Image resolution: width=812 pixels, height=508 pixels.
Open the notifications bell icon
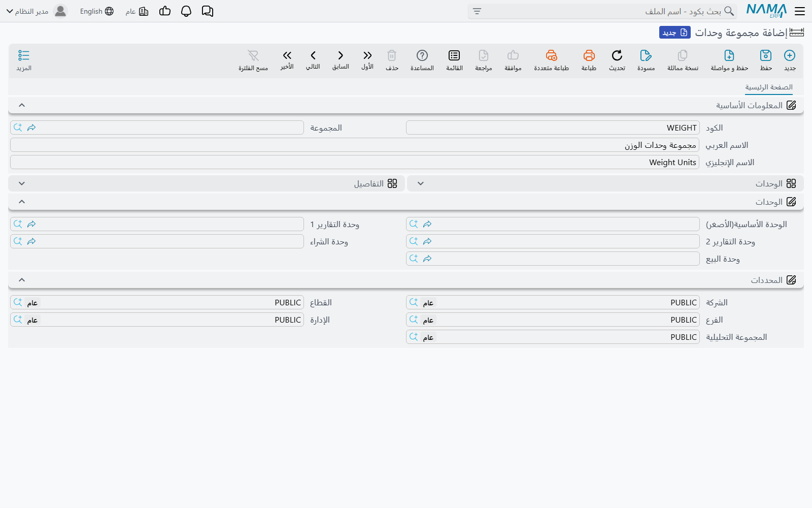[x=186, y=11]
